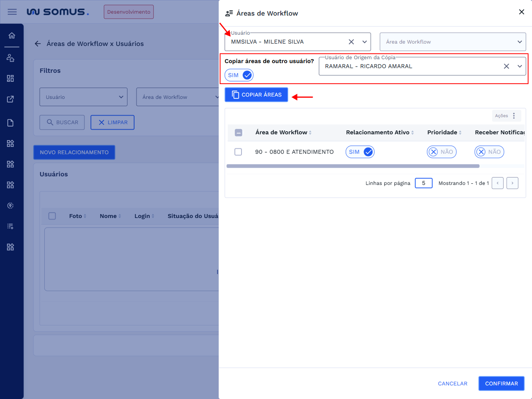This screenshot has height=399, width=532.
Task: Expand the Área de Workflow dropdown in panel
Action: tap(520, 42)
